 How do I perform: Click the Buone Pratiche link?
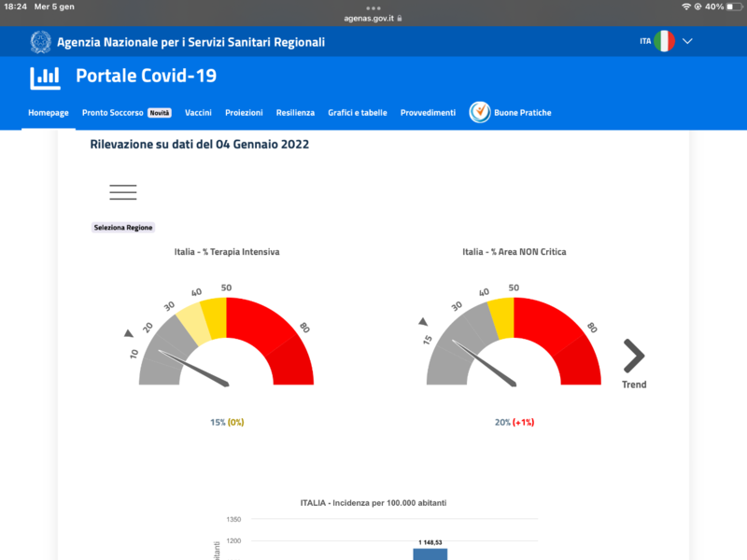tap(522, 113)
